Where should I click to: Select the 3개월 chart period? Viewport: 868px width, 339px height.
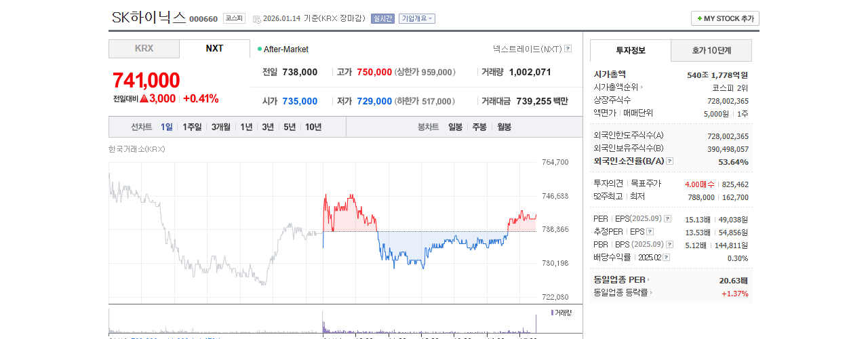[x=221, y=127]
